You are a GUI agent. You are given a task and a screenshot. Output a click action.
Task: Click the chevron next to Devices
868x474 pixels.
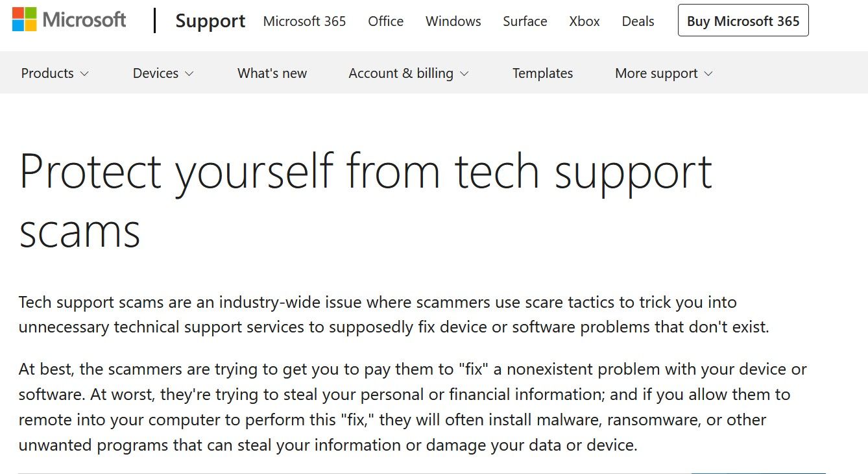coord(189,74)
